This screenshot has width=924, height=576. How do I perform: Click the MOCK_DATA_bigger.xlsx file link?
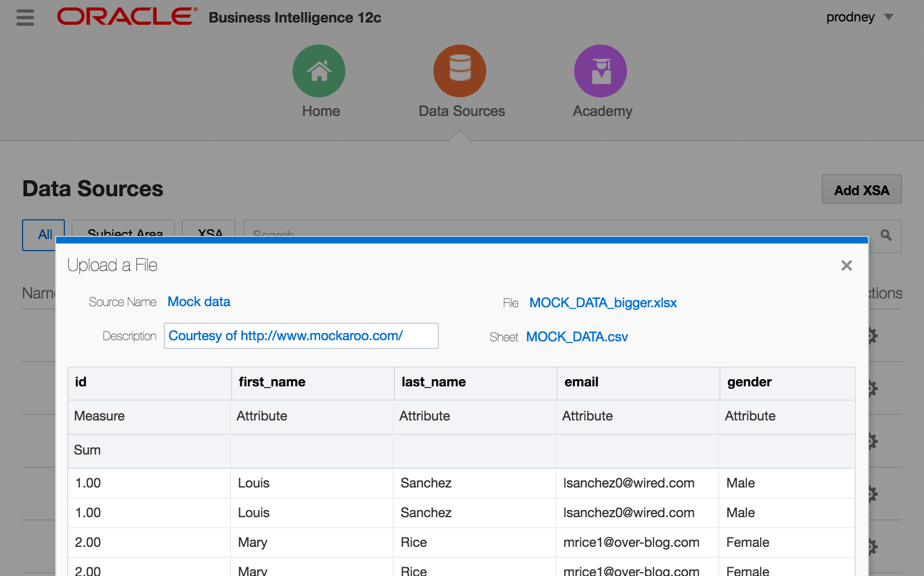(603, 303)
